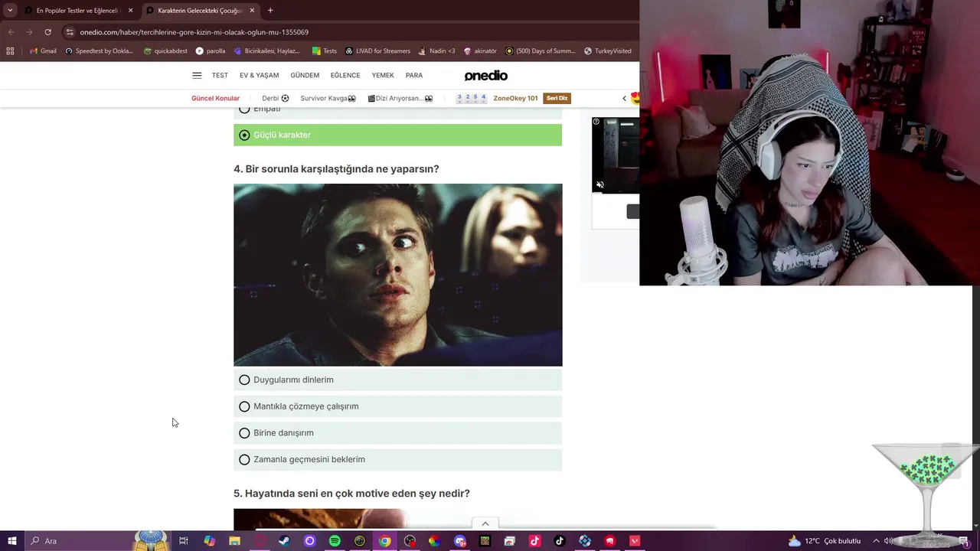Select the Güçlü karakter radio option
Screen dimensions: 980x551
[397, 135]
